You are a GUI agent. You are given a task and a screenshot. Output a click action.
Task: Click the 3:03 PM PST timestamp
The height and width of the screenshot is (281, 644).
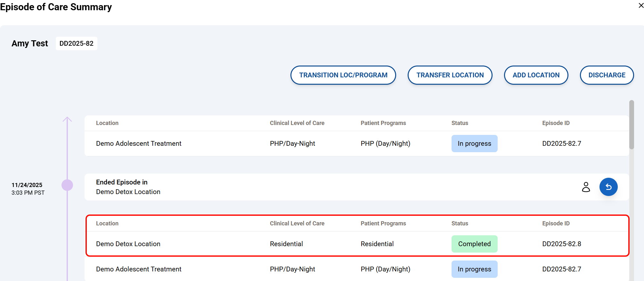(x=28, y=193)
